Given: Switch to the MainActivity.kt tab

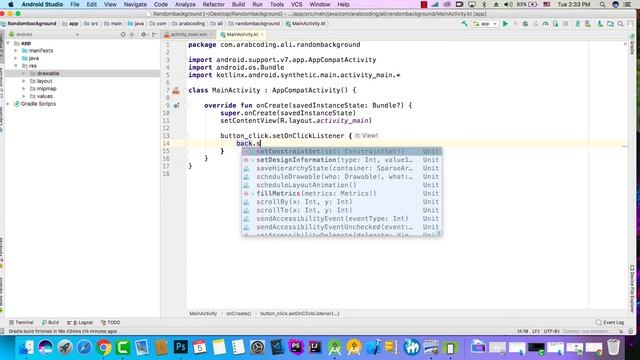Looking at the screenshot, I should tap(242, 35).
